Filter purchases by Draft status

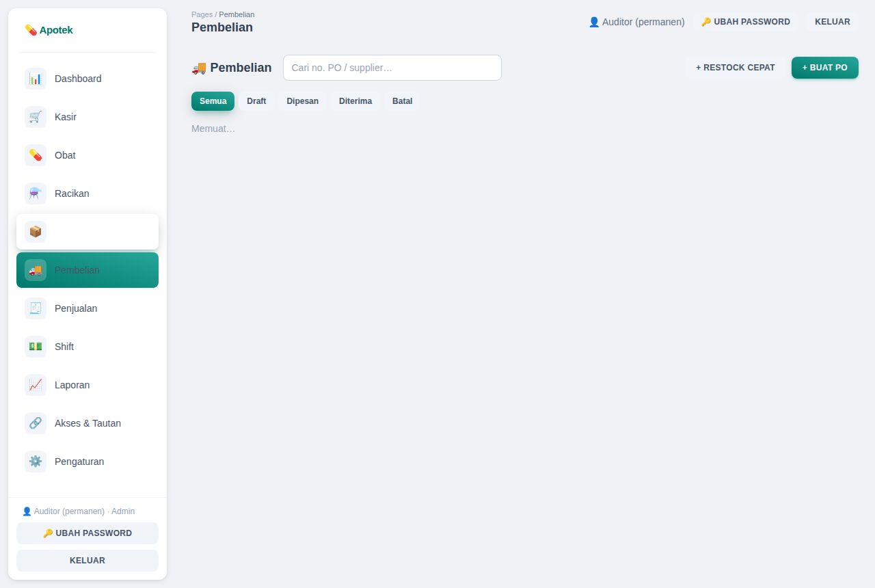point(256,101)
